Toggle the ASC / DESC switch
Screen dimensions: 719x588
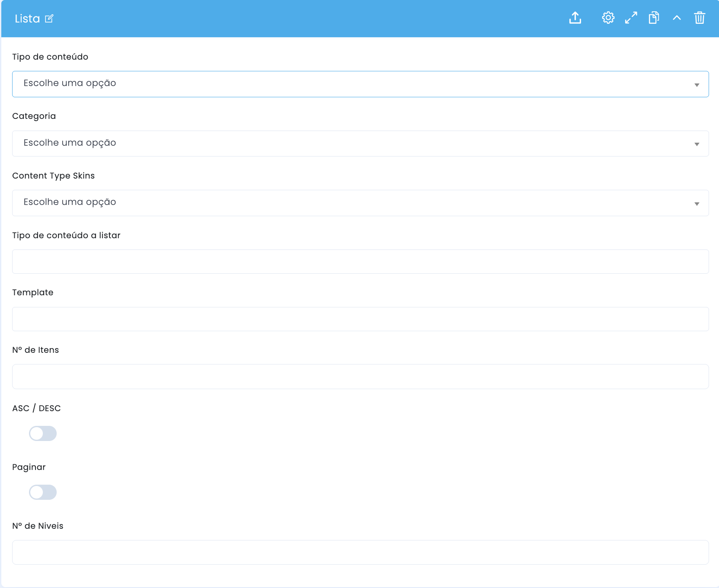point(43,433)
